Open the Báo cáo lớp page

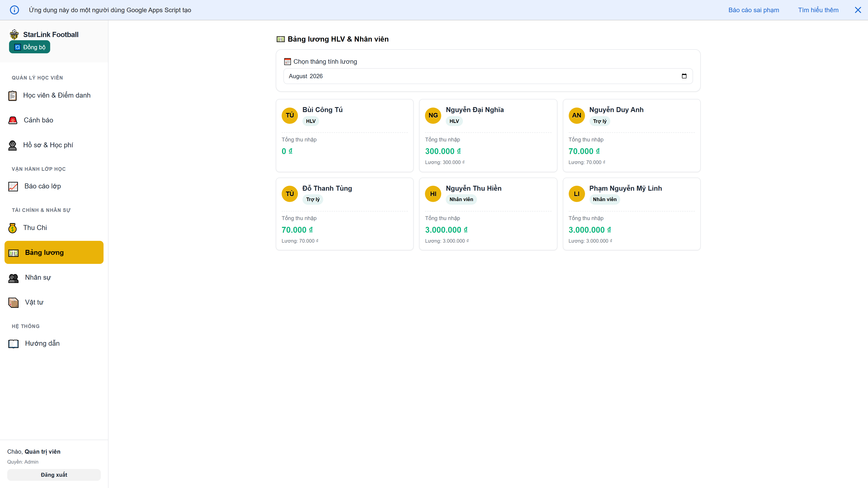(54, 186)
